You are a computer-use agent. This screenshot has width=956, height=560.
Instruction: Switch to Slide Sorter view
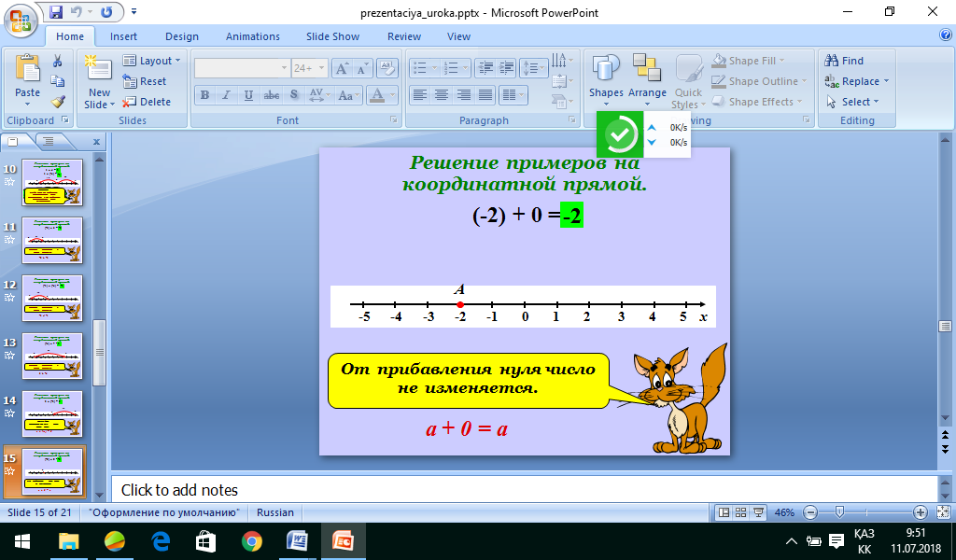pos(740,512)
